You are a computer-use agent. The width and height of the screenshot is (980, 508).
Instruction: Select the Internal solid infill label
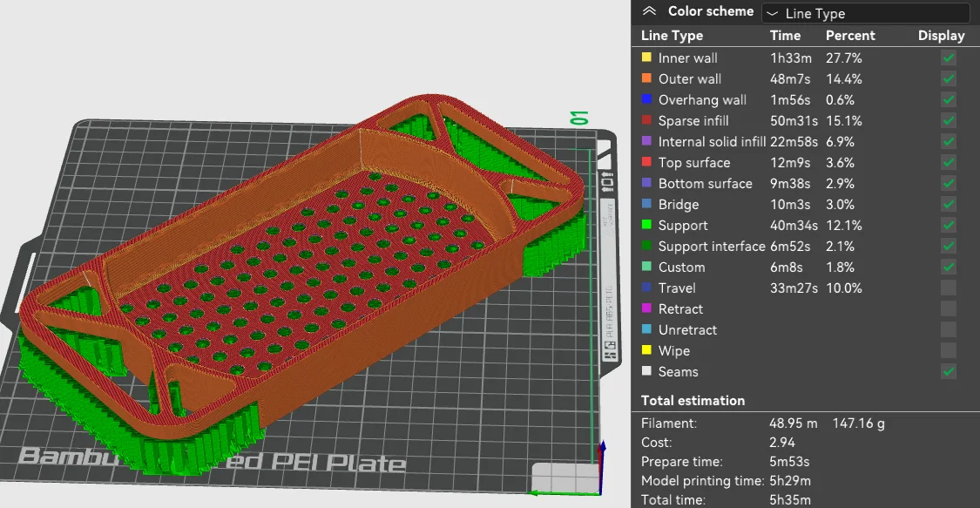pos(712,142)
